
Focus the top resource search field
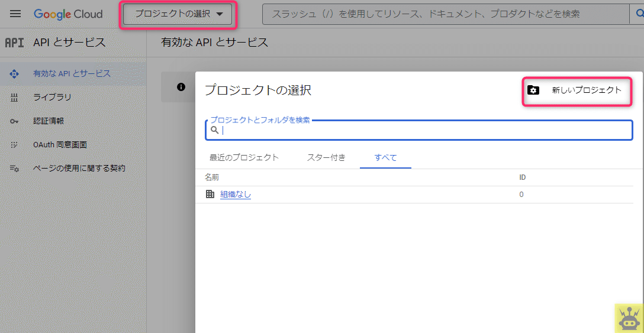(x=446, y=14)
